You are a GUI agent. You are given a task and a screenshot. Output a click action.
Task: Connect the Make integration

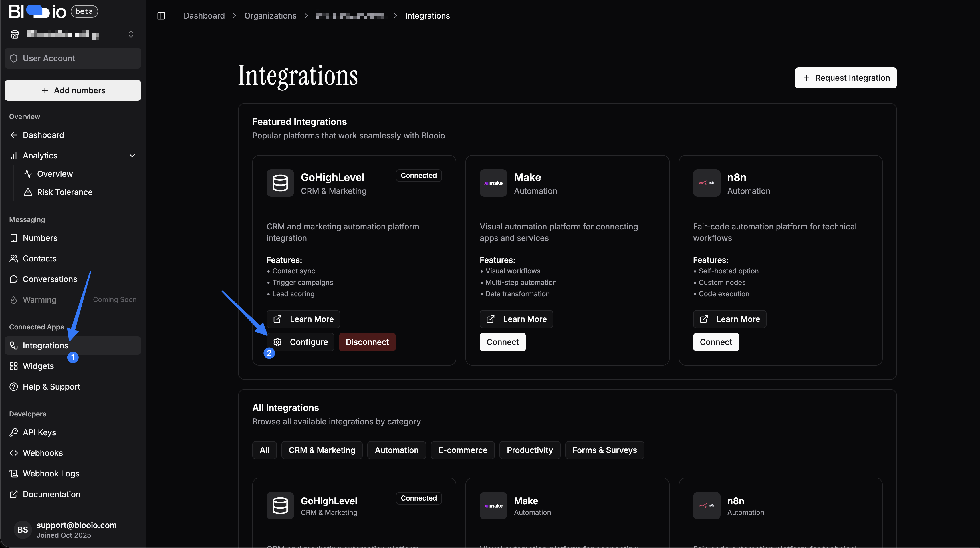[x=503, y=342]
